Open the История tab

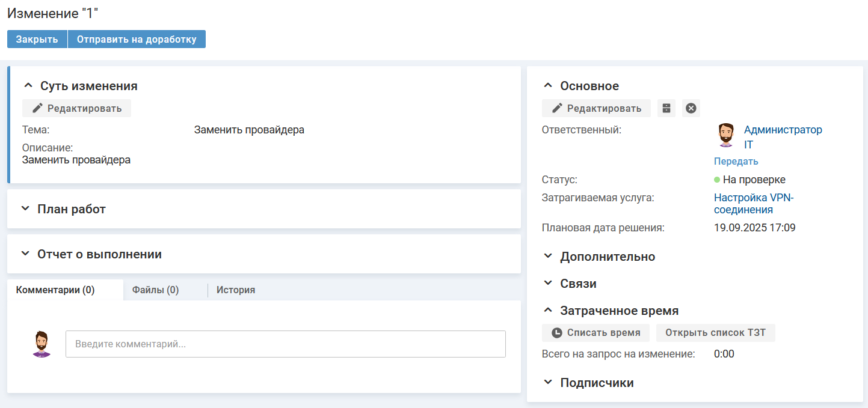click(x=236, y=290)
